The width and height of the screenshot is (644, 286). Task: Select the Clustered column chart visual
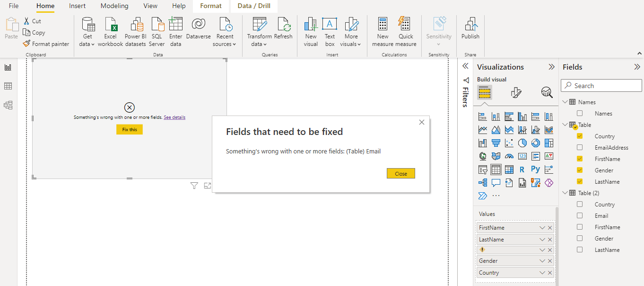(522, 116)
